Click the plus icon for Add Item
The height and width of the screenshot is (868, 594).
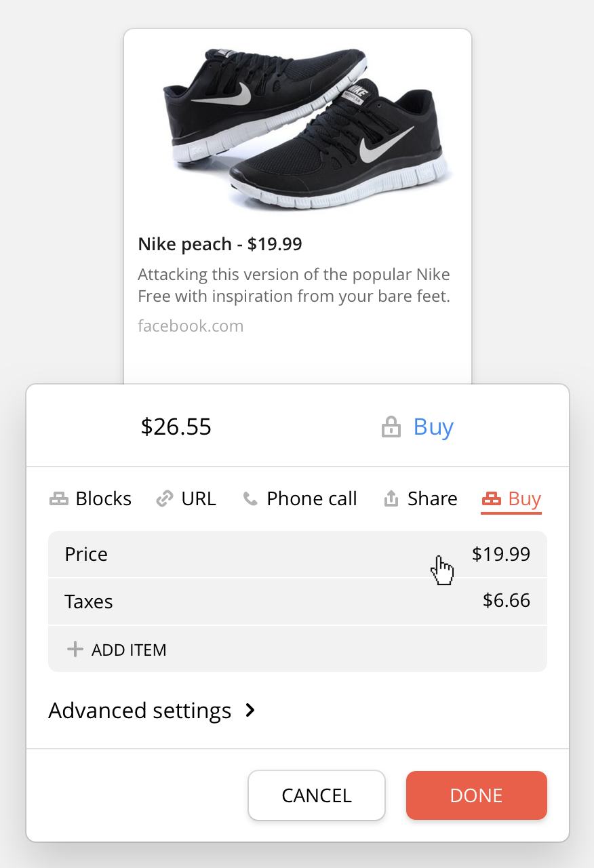(75, 650)
